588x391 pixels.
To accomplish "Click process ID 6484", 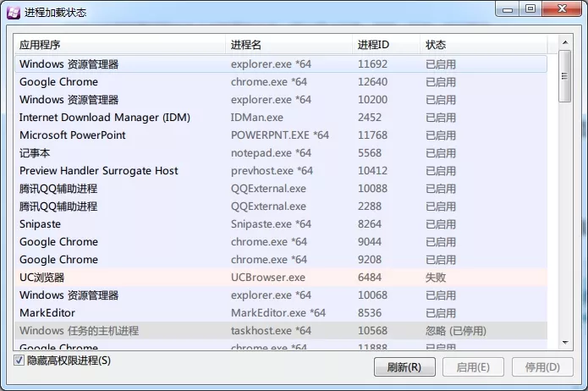I will point(370,278).
